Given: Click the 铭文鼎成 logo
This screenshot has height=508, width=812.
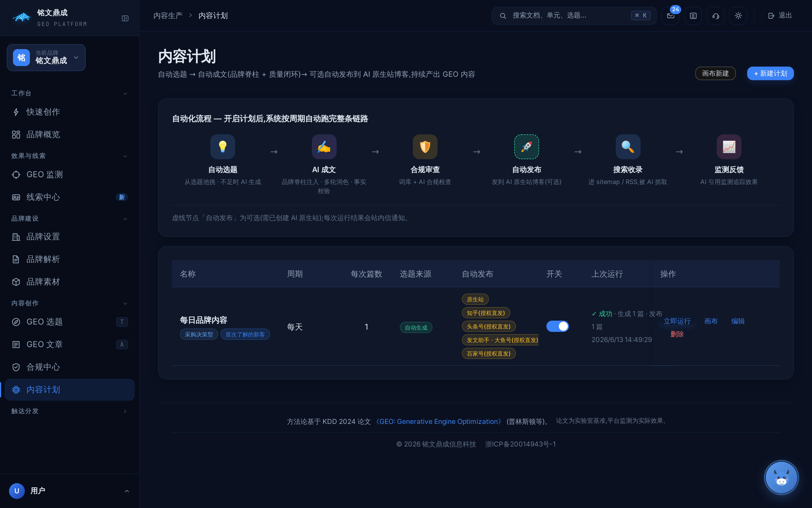Looking at the screenshot, I should pos(22,17).
